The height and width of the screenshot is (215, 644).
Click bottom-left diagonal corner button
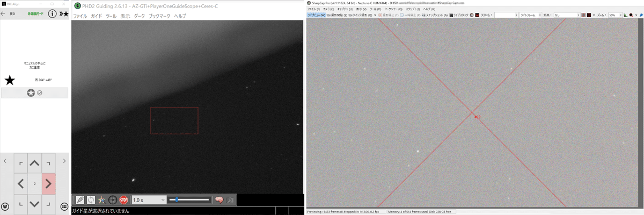point(20,204)
